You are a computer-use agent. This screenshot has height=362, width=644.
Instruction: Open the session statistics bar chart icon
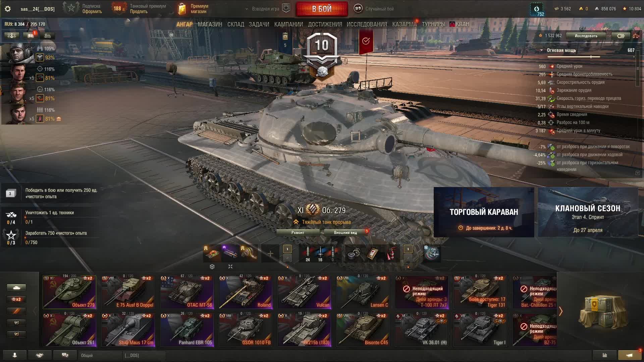(605, 355)
